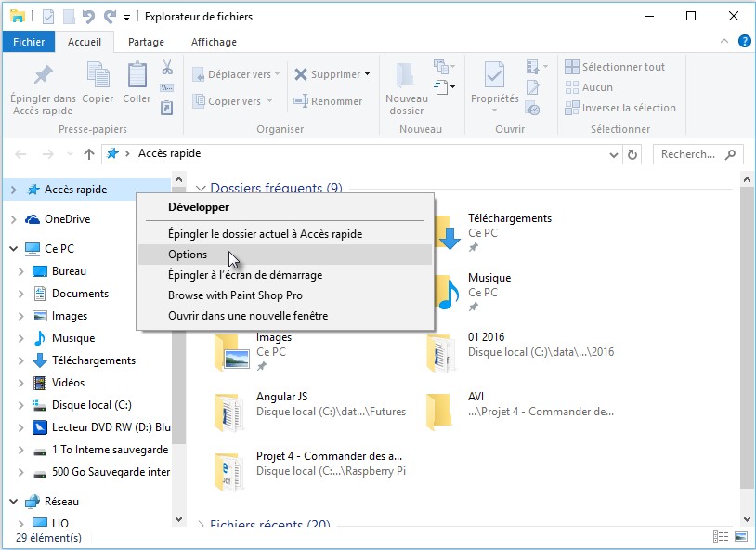The image size is (756, 550).
Task: Collapse the Ce PC tree node
Action: point(13,249)
